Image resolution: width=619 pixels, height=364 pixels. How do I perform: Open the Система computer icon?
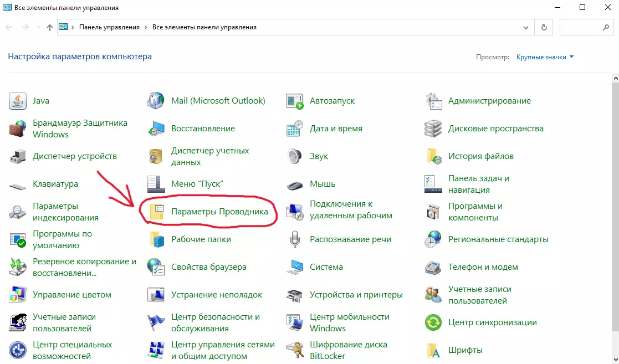(x=294, y=267)
